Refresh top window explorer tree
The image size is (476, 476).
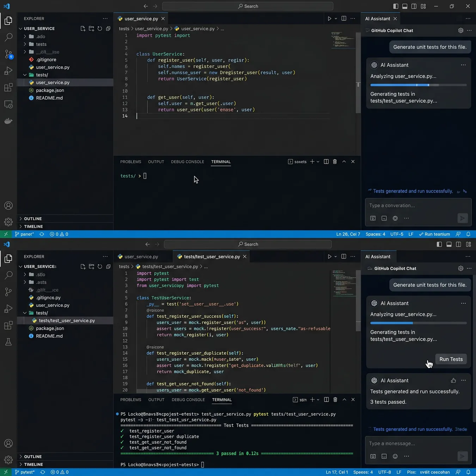[100, 29]
